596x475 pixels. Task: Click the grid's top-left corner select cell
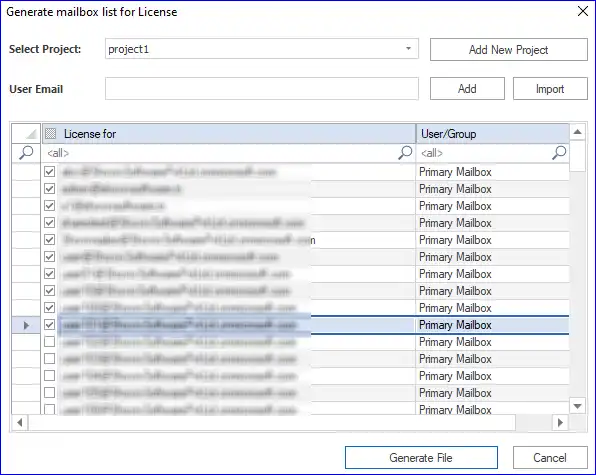point(26,133)
